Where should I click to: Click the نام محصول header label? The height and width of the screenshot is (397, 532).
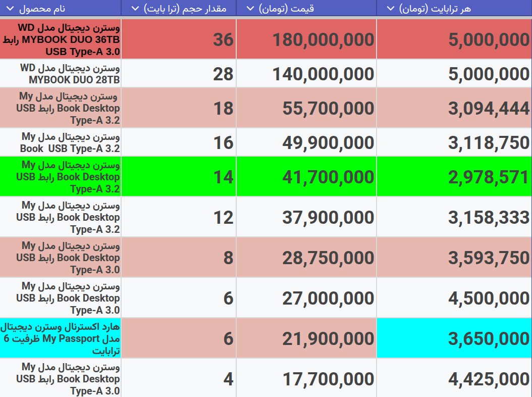pyautogui.click(x=42, y=9)
